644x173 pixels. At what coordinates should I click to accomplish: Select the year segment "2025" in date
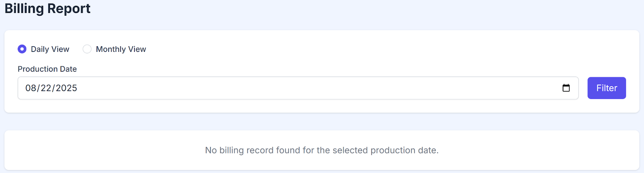click(66, 88)
